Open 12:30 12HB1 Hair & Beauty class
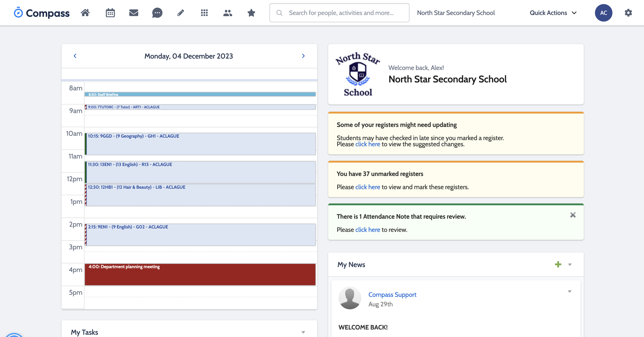The width and height of the screenshot is (644, 337). tap(200, 195)
